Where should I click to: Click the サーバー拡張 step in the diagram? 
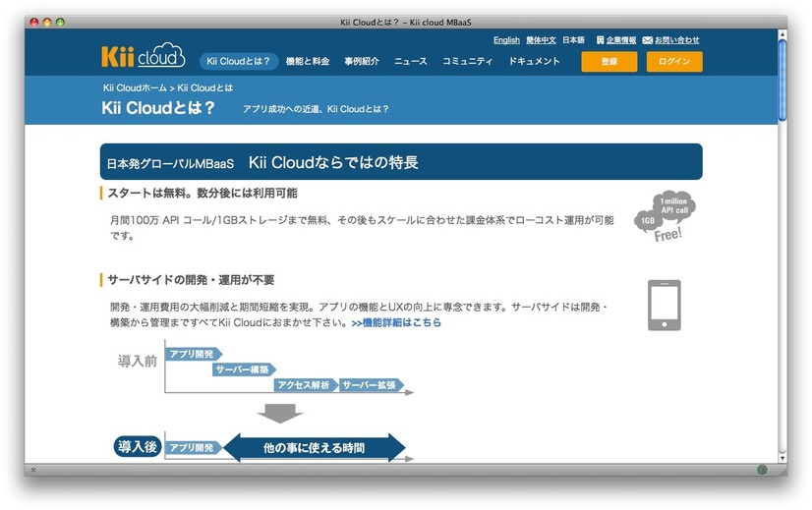point(371,384)
